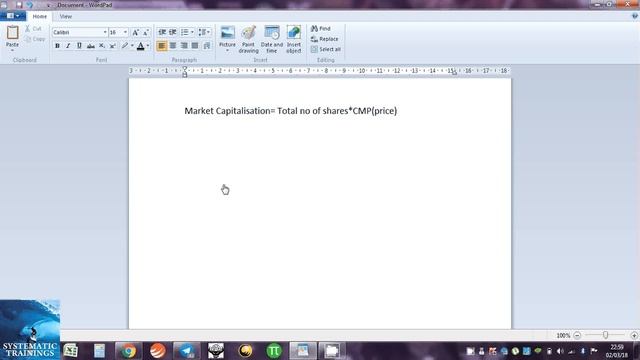Image resolution: width=640 pixels, height=360 pixels.
Task: Open Find in the Editing group
Action: click(321, 29)
